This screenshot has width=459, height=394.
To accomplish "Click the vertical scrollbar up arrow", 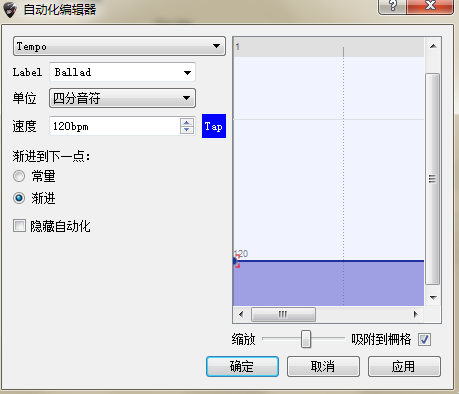I will [x=433, y=46].
